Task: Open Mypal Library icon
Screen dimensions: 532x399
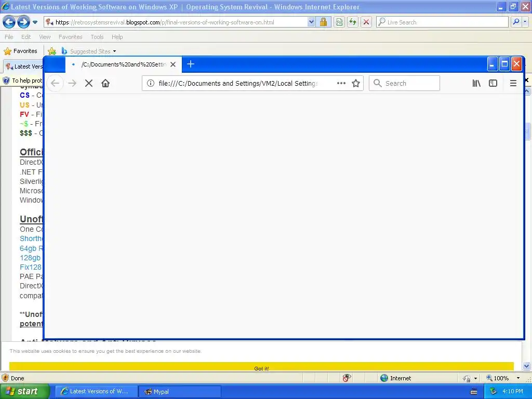Action: [476, 83]
